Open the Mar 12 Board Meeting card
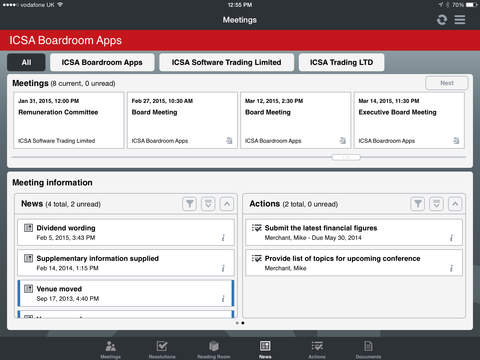Image resolution: width=480 pixels, height=360 pixels. coord(295,120)
